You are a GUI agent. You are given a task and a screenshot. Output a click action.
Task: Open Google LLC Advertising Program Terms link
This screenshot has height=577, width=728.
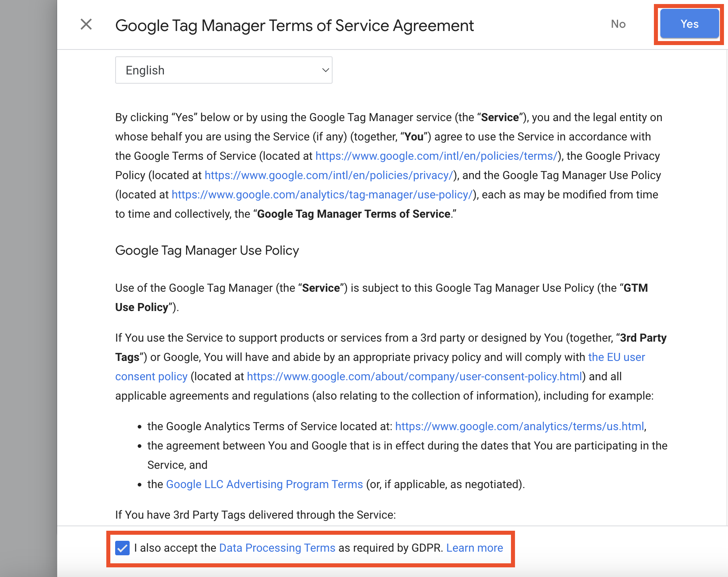[265, 484]
